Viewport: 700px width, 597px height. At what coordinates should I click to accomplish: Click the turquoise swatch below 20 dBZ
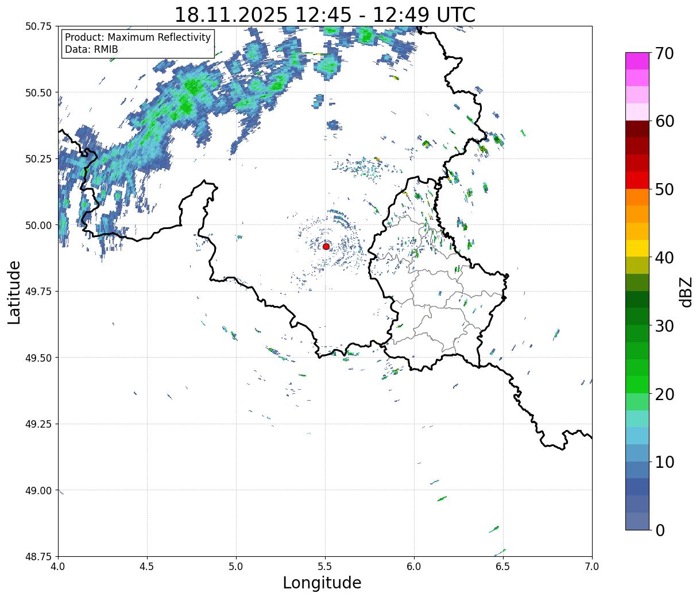point(637,418)
